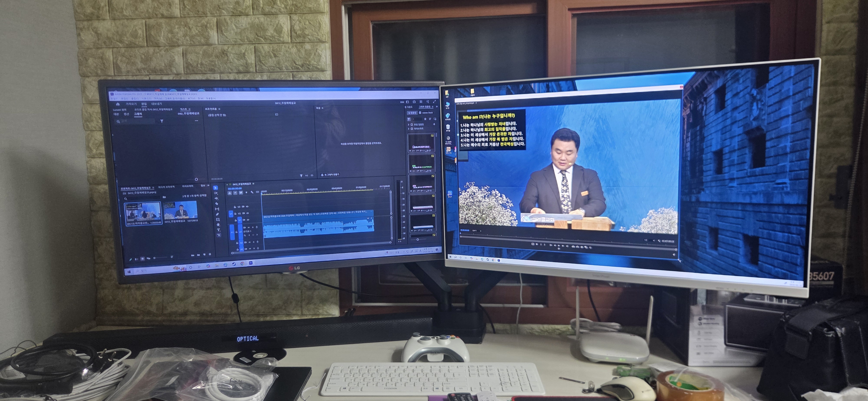Click the favorites star in Graphic Templates panel
868x401 pixels.
[x=425, y=119]
